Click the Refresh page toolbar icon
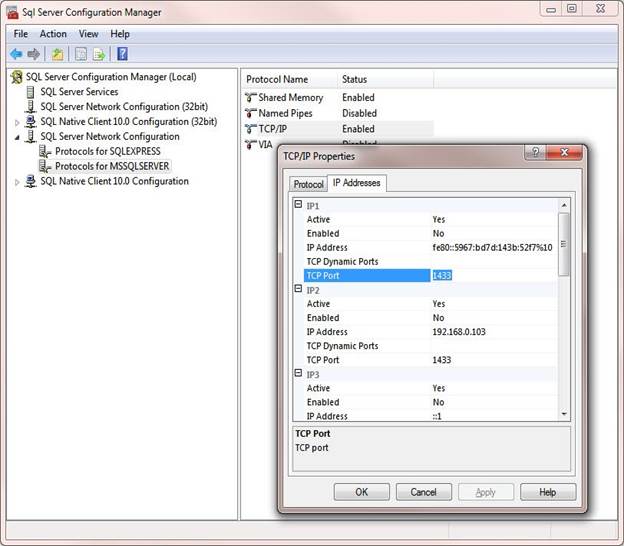The width and height of the screenshot is (624, 546). [81, 54]
